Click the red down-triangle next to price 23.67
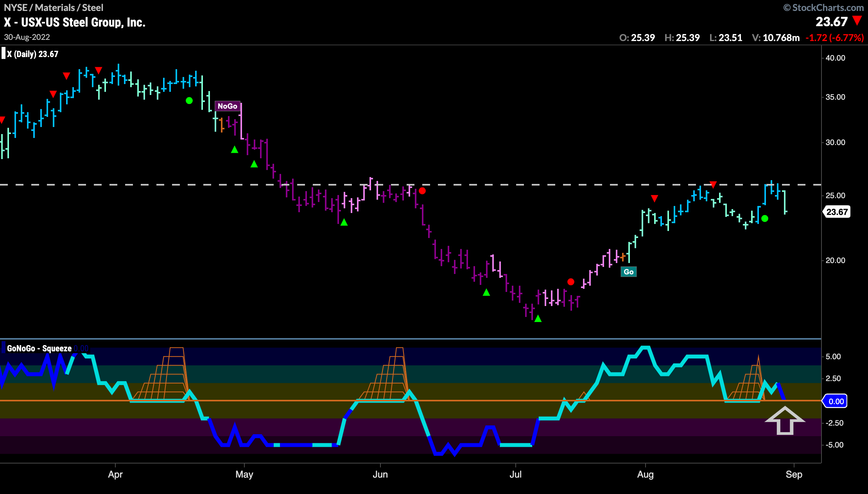This screenshot has width=868, height=494. click(x=857, y=20)
